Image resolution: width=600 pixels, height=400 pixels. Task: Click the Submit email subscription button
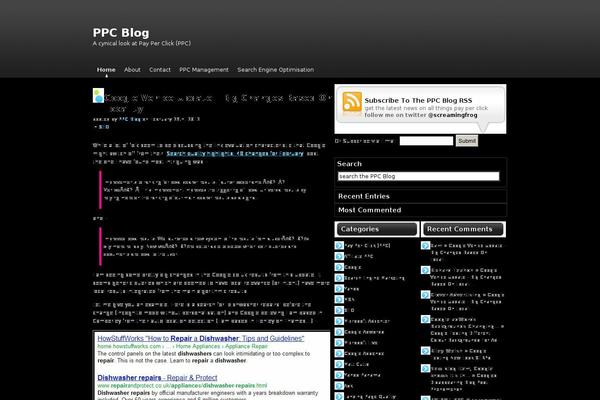click(x=466, y=141)
